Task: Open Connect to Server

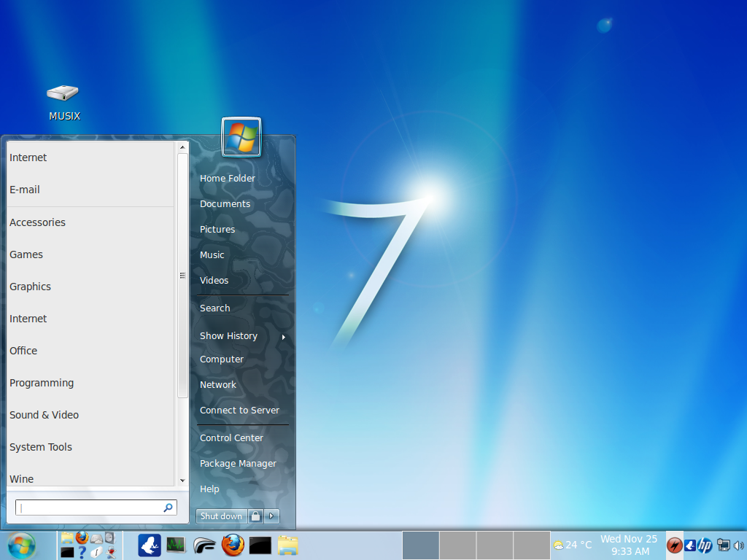Action: (x=242, y=410)
